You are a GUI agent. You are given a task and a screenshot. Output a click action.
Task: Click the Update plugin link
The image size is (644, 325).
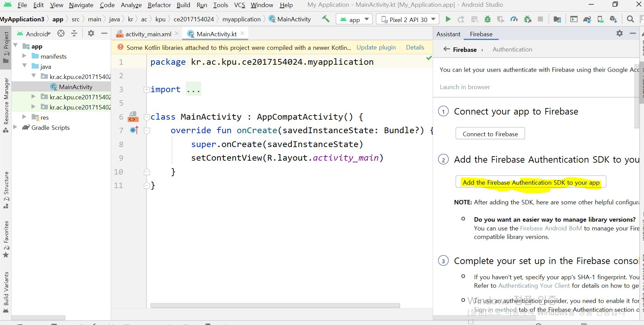[376, 47]
